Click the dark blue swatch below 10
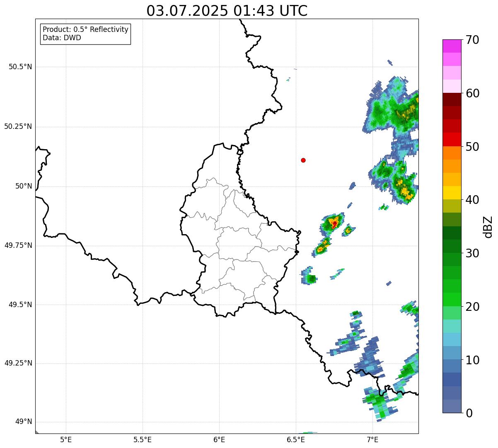 452,379
